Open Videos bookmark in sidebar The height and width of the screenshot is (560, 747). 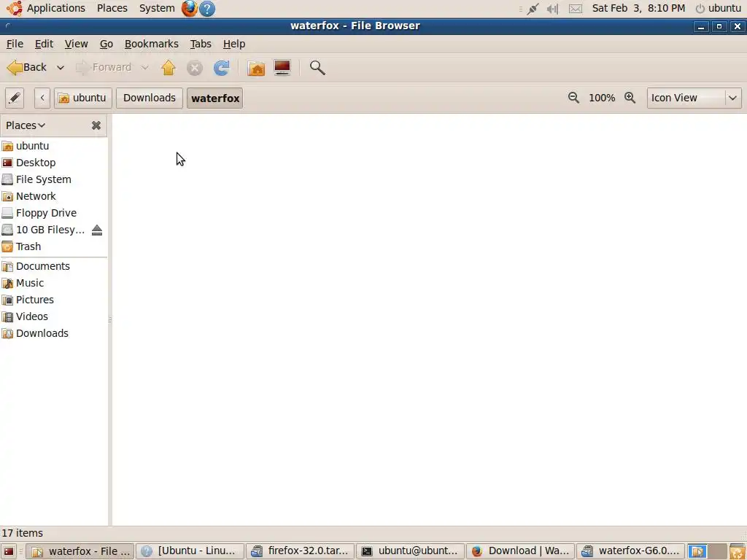[54, 316]
